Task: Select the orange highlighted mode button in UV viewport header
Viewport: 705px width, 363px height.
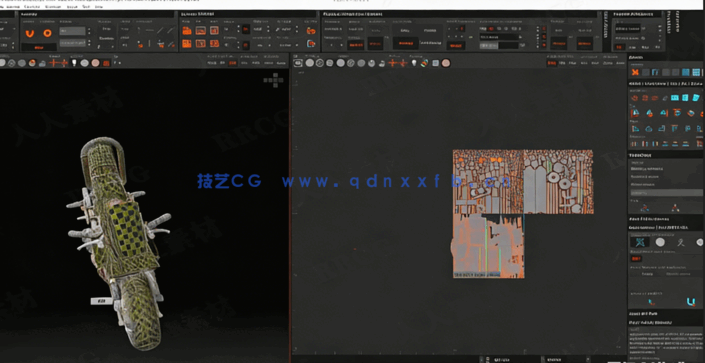Action: point(551,63)
